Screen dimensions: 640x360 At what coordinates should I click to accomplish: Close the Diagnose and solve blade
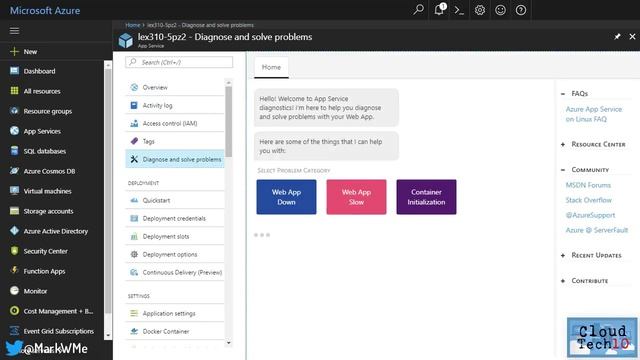pos(632,37)
